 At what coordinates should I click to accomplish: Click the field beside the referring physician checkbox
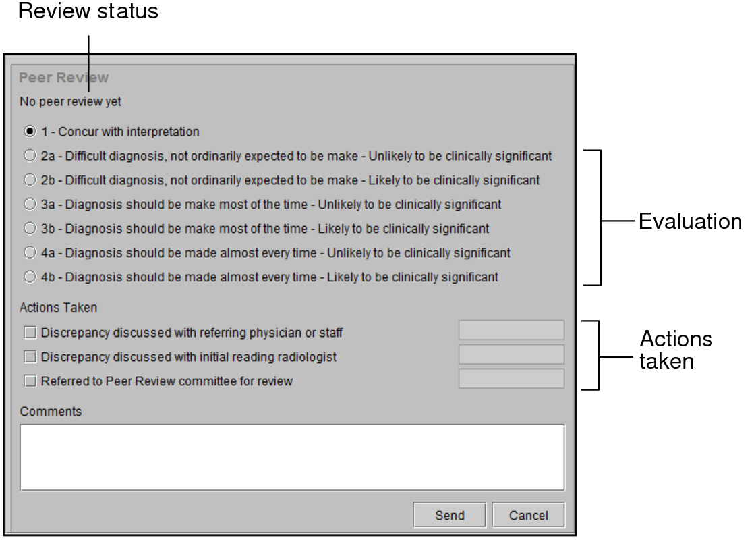pyautogui.click(x=511, y=330)
